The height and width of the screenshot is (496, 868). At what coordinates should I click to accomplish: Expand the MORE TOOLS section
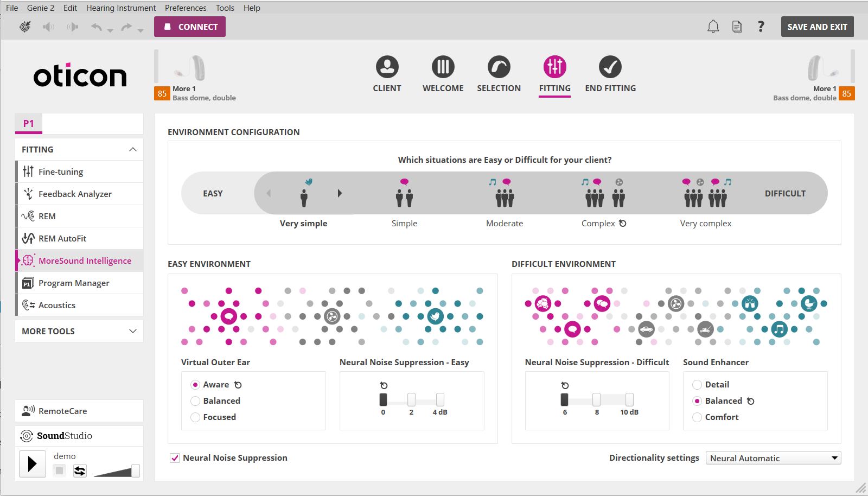pos(133,331)
